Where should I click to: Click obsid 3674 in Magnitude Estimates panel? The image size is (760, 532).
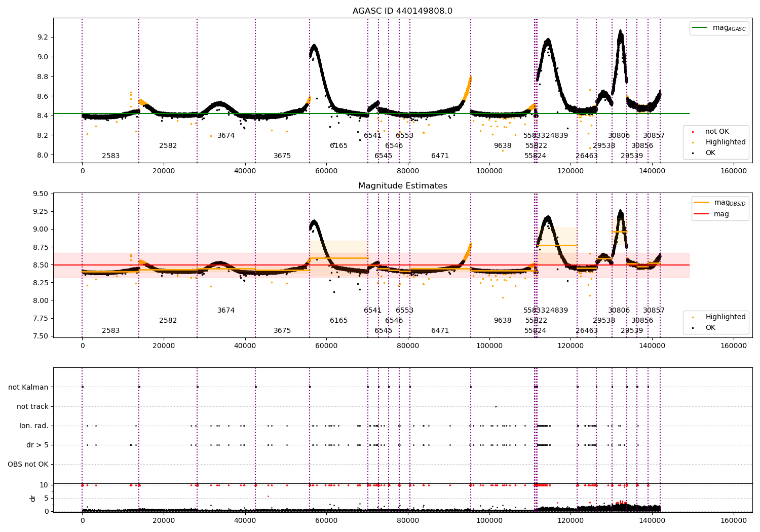click(226, 311)
